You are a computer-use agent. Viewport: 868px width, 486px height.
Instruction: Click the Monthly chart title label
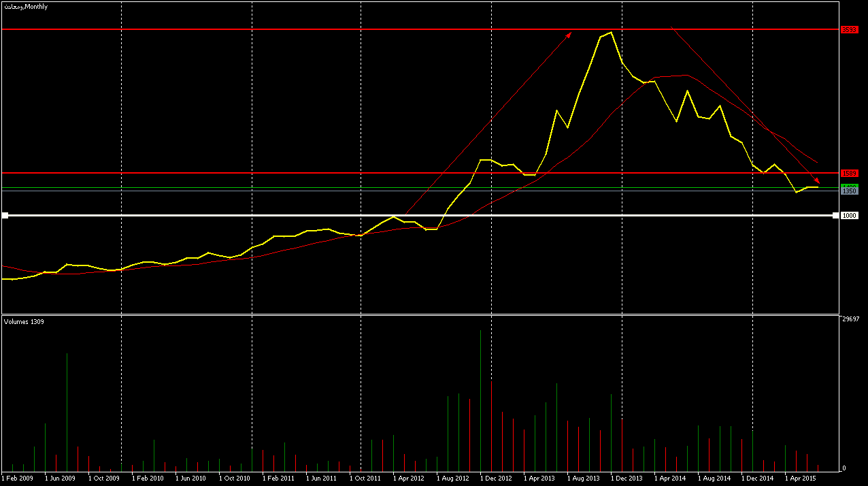coord(26,6)
